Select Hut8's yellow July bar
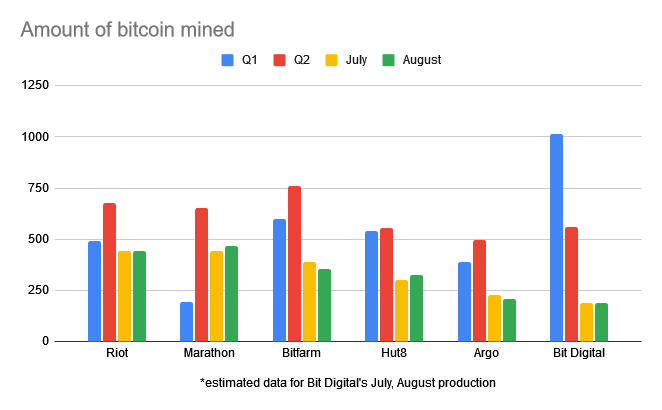Image resolution: width=662 pixels, height=410 pixels. (402, 310)
